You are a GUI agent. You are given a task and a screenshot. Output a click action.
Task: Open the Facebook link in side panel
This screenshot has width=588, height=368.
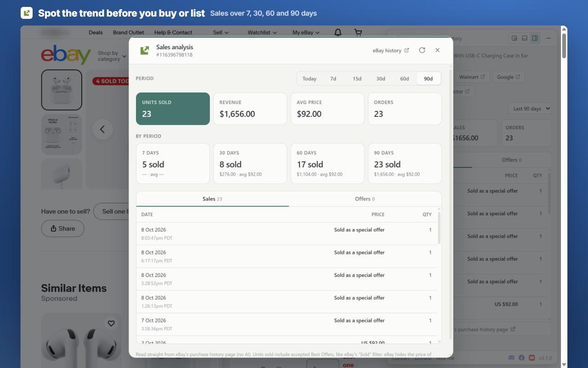522,358
